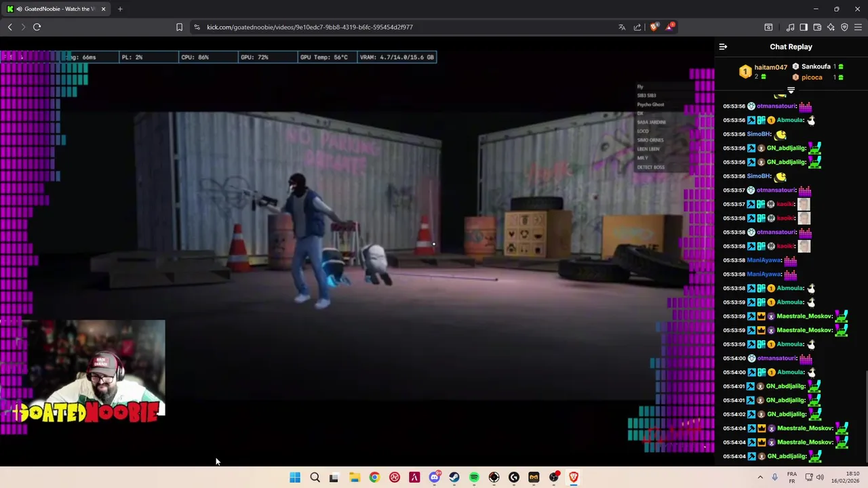
Task: Open Steam from the taskbar
Action: [454, 478]
